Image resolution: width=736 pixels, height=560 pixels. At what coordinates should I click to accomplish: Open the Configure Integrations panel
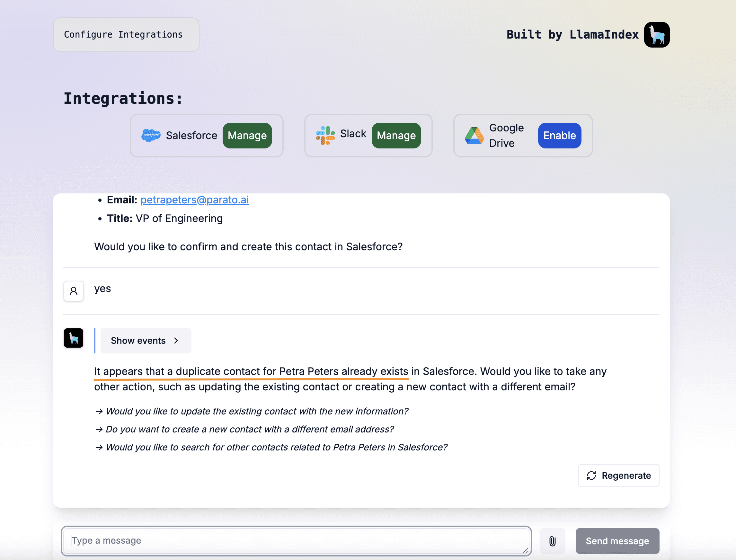point(126,35)
